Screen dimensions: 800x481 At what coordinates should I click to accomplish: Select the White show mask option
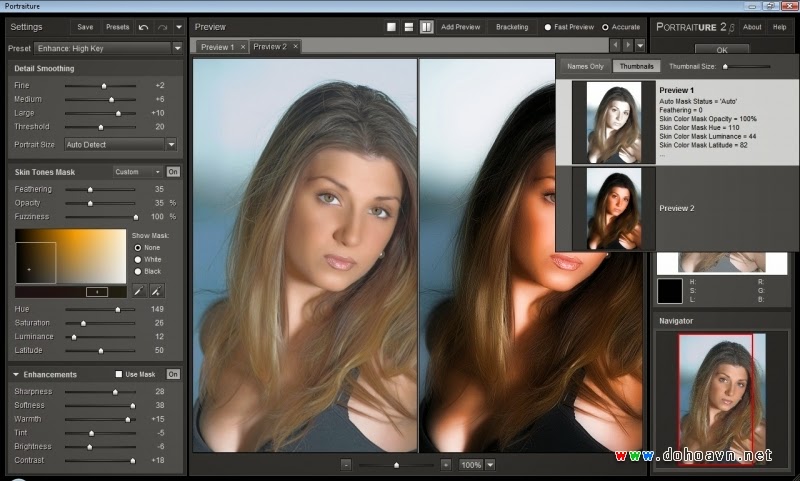coord(138,259)
